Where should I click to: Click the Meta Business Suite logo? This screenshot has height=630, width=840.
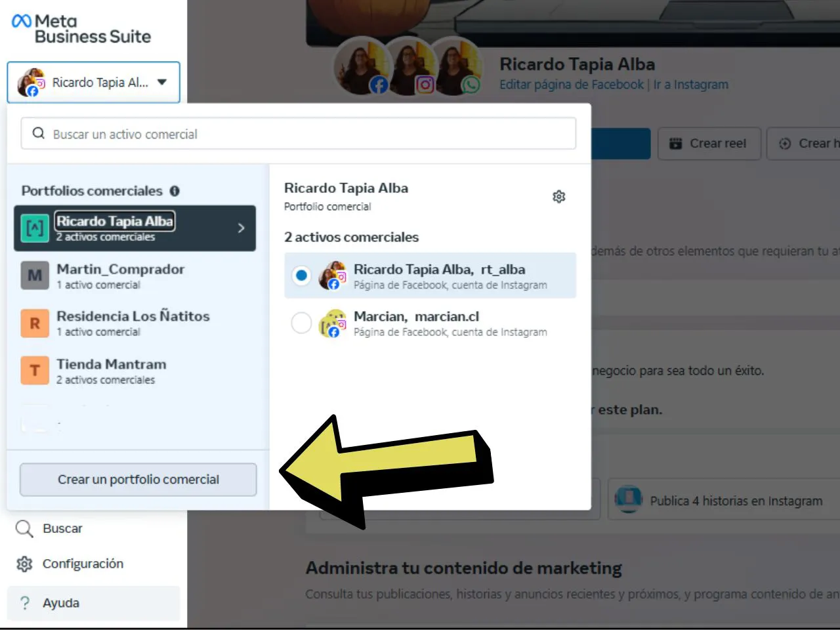click(81, 30)
